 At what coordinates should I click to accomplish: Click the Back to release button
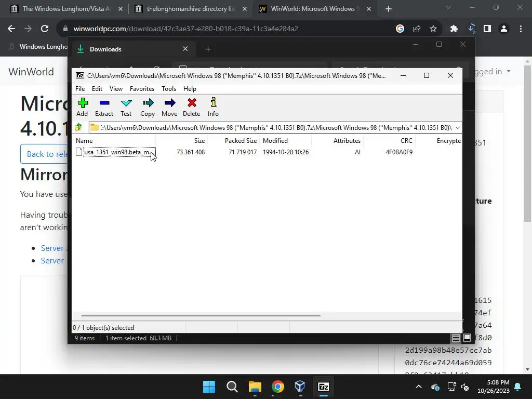(45, 154)
